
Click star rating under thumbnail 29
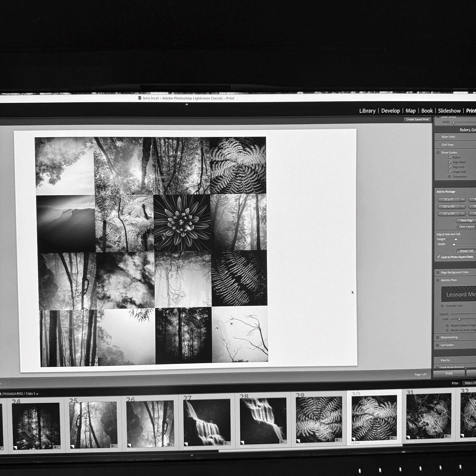click(x=300, y=445)
